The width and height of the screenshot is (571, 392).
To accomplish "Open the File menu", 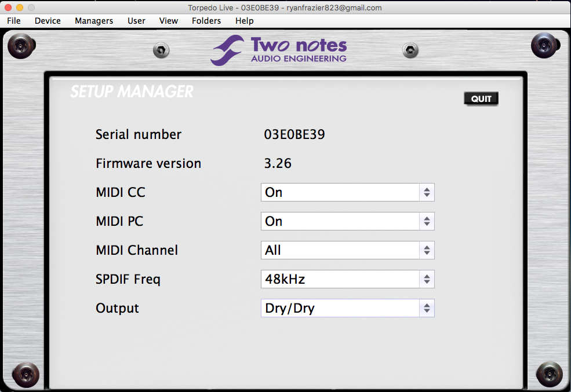I will click(14, 21).
